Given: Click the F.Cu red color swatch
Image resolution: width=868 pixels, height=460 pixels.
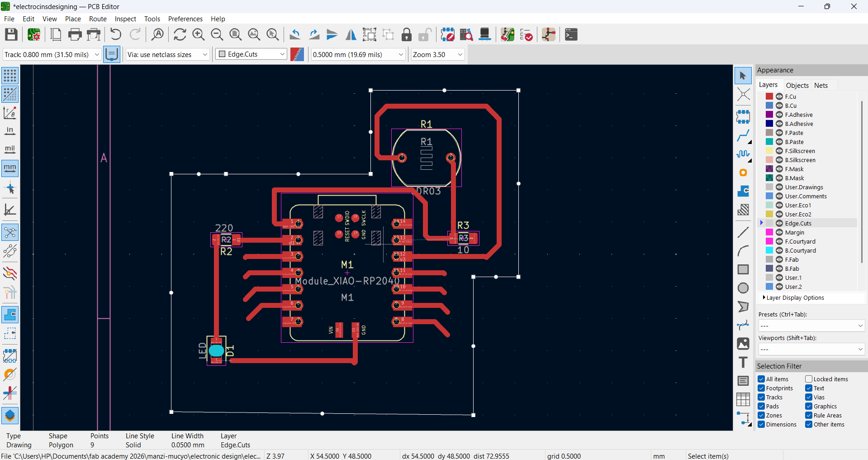Looking at the screenshot, I should (769, 96).
